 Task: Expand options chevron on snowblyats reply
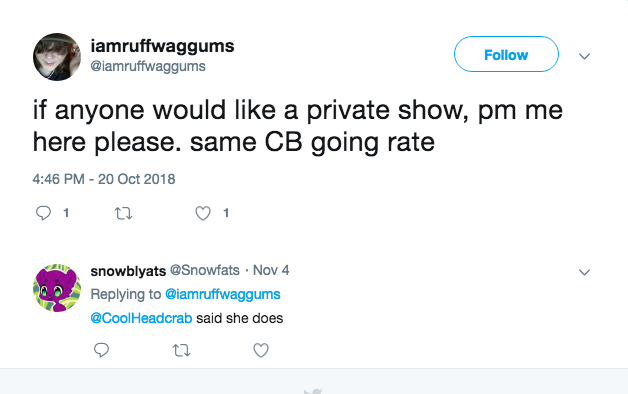585,272
